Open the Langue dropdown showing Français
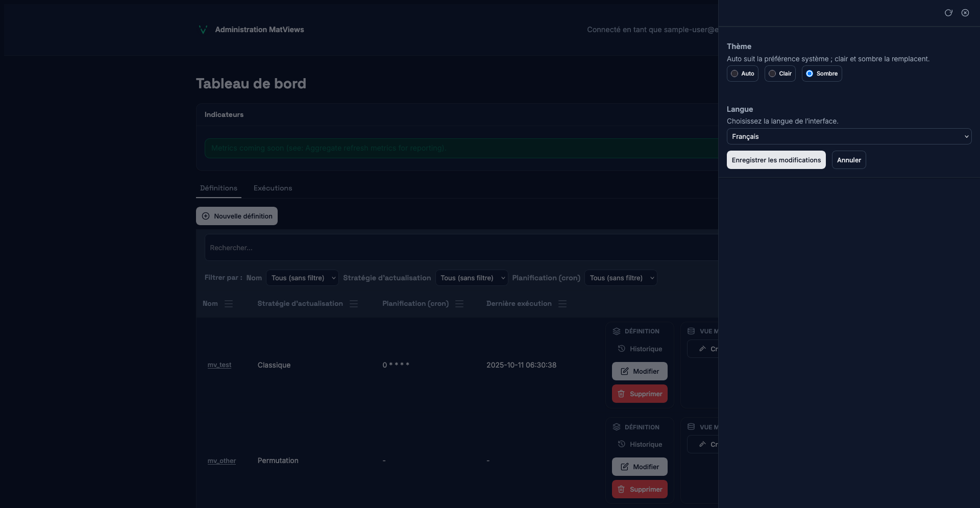Viewport: 980px width, 508px height. point(849,136)
